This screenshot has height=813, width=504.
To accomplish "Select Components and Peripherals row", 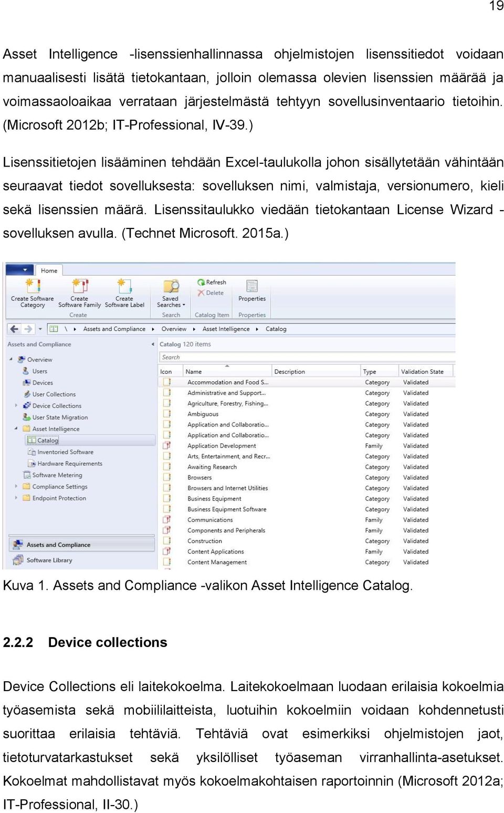I will coord(307,530).
